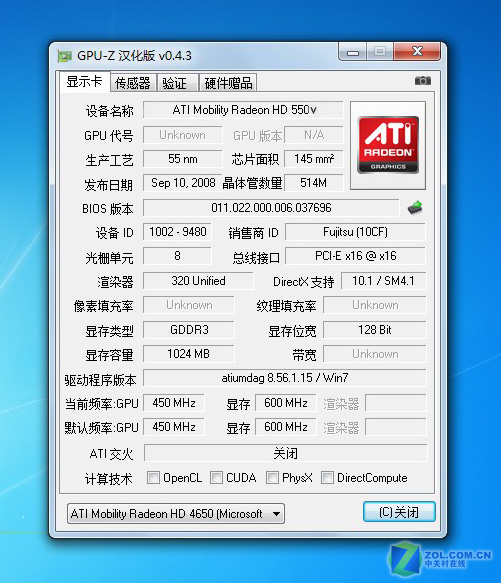Click the PCI-E x16 @ x16 bus interface
Image resolution: width=501 pixels, height=583 pixels.
pyautogui.click(x=355, y=256)
